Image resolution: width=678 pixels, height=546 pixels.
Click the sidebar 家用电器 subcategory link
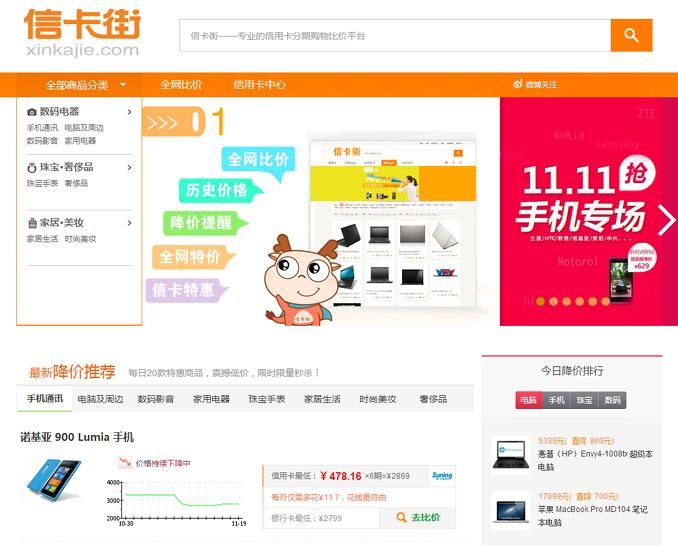(80, 140)
